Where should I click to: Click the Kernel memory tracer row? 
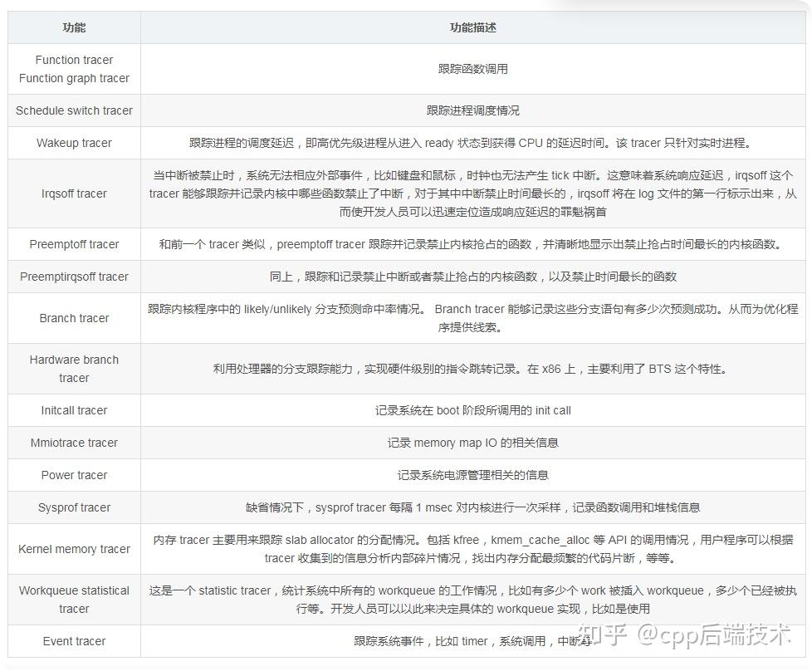point(73,549)
